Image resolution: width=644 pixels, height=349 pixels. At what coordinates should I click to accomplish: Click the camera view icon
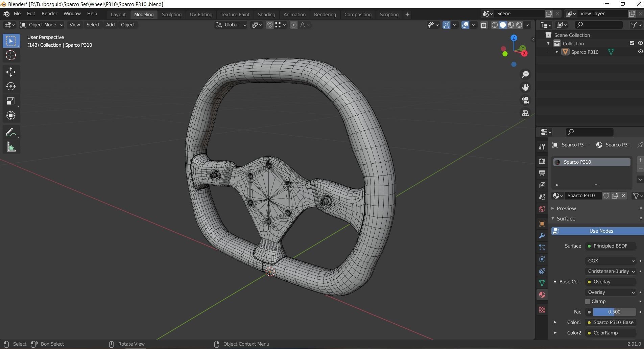tap(525, 100)
